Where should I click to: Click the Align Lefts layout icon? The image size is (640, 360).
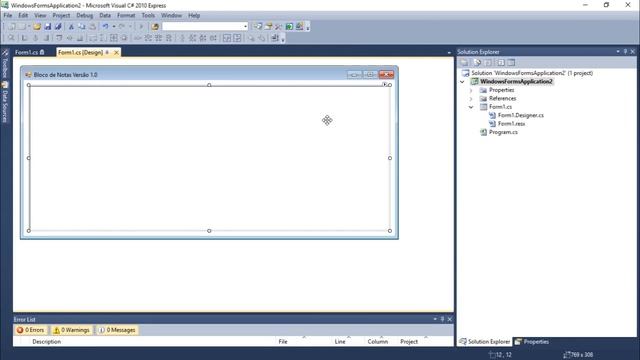pos(24,38)
